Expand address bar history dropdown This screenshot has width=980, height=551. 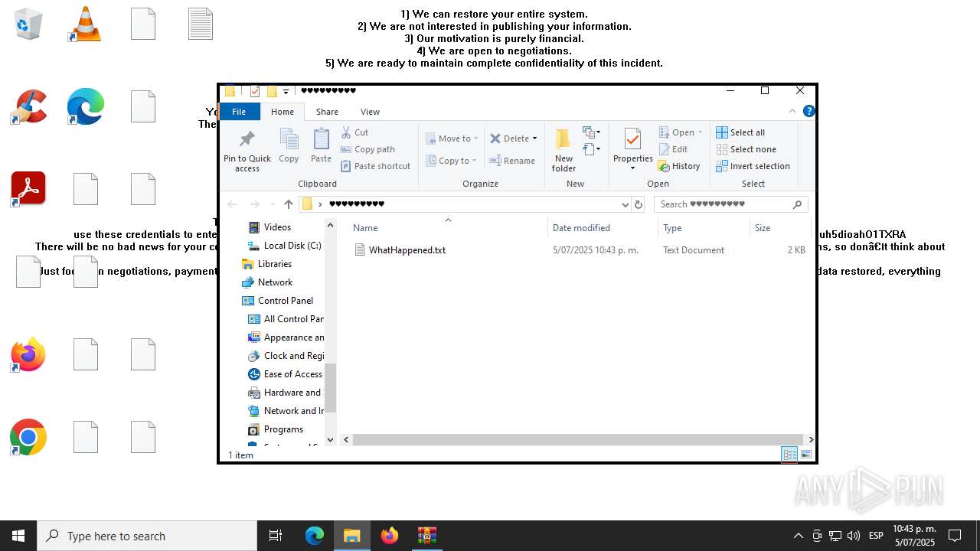click(x=625, y=204)
